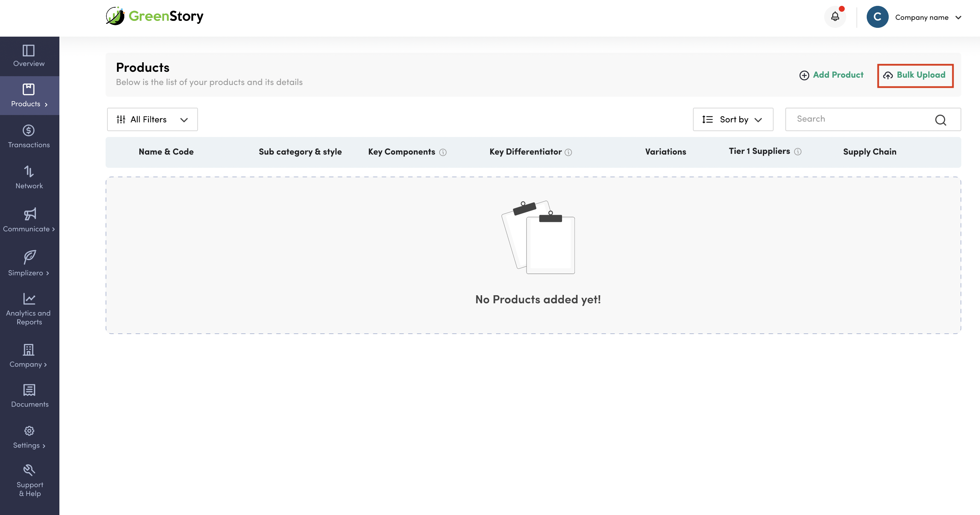Image resolution: width=980 pixels, height=515 pixels.
Task: Expand the Company name account menu
Action: tap(928, 18)
